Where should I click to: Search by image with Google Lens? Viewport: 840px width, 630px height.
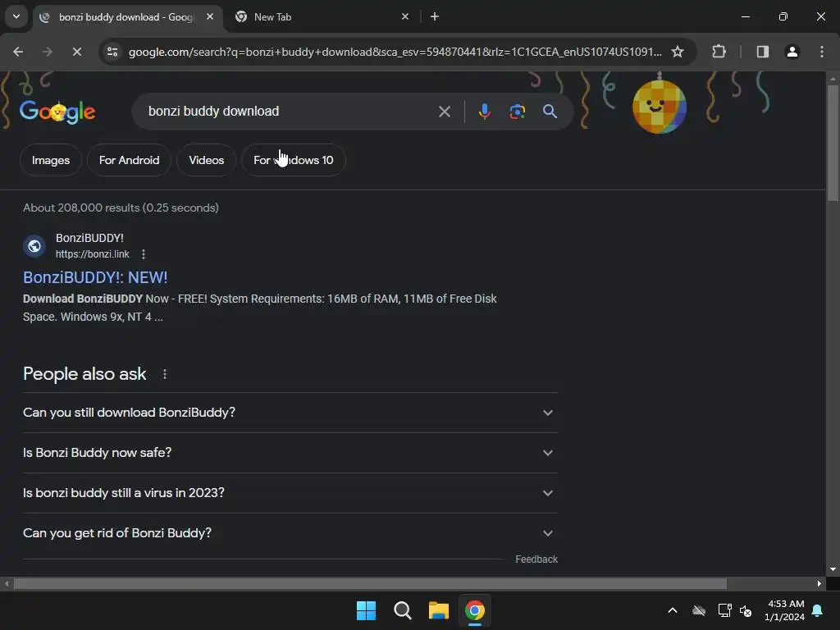517,112
